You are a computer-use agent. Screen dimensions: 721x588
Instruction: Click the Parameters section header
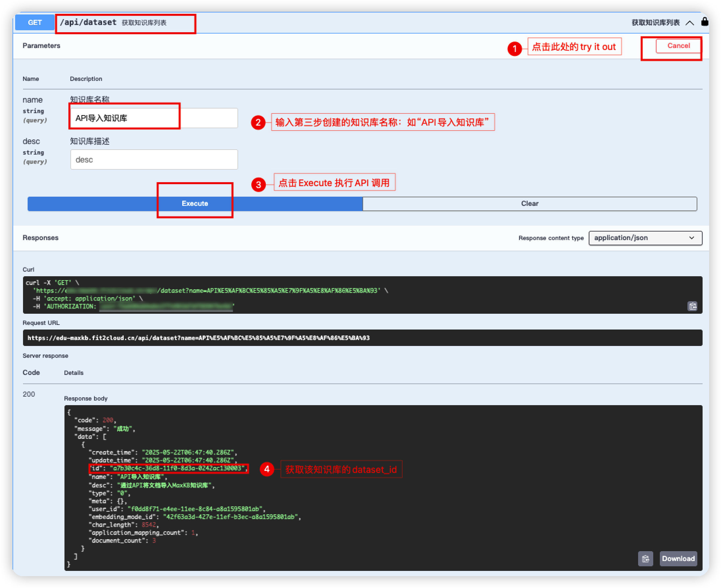pos(41,46)
